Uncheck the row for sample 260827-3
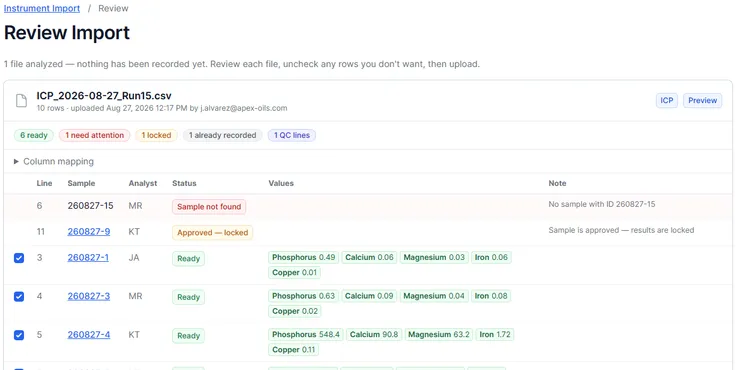The width and height of the screenshot is (740, 370). (x=19, y=297)
